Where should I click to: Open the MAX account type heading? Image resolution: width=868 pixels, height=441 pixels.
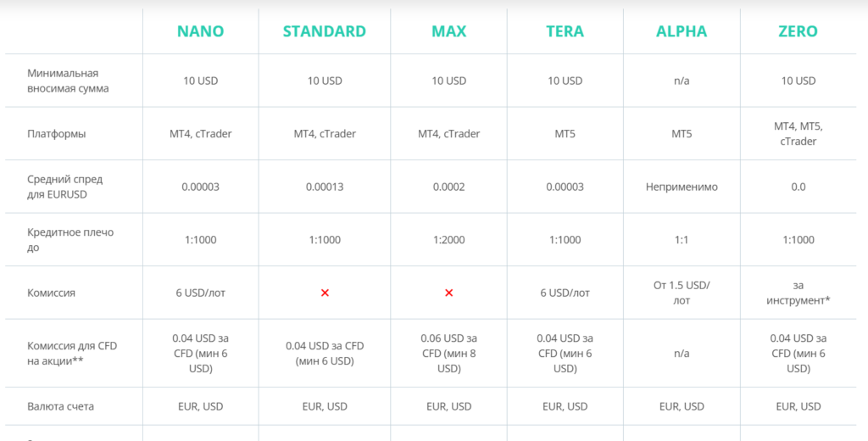[x=448, y=31]
